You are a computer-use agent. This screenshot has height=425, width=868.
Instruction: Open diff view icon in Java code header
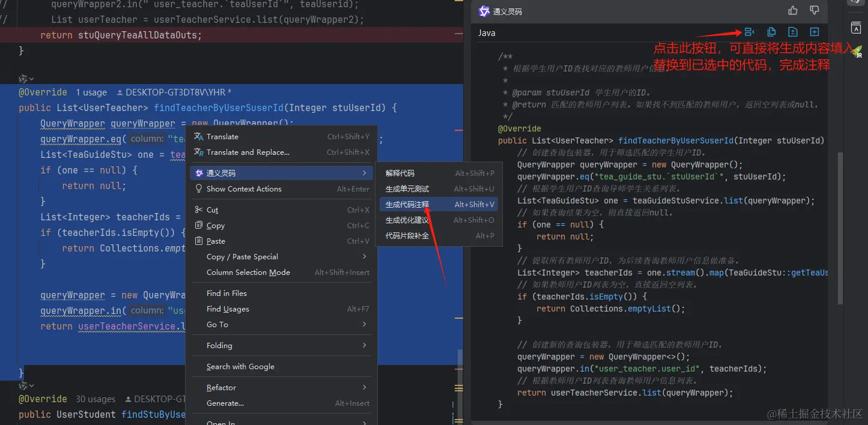click(793, 32)
